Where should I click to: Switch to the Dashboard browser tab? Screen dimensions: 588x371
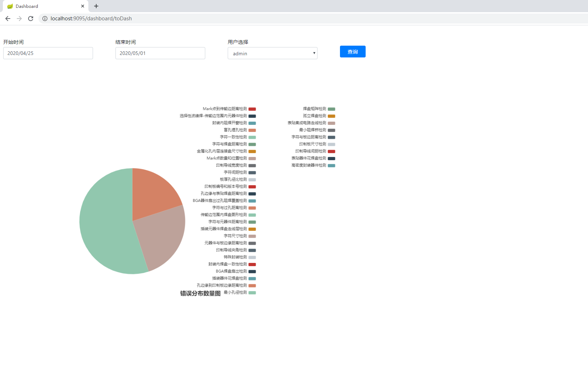coord(43,6)
